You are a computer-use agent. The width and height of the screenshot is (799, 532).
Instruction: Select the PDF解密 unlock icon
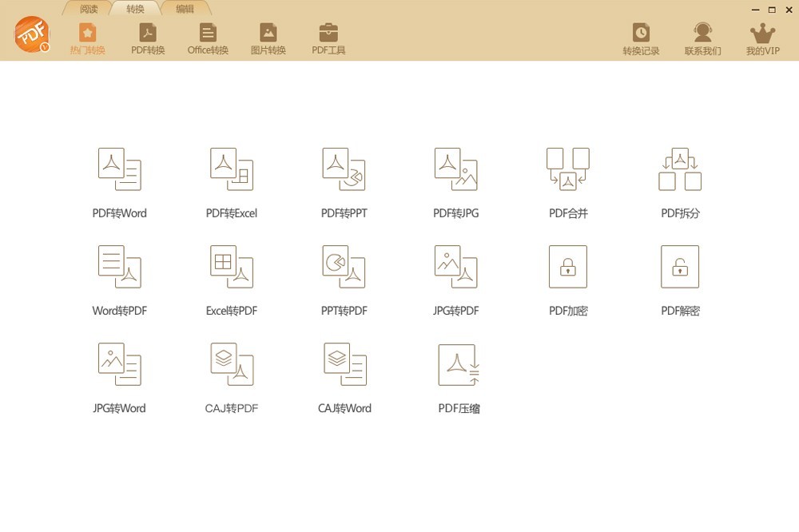680,267
